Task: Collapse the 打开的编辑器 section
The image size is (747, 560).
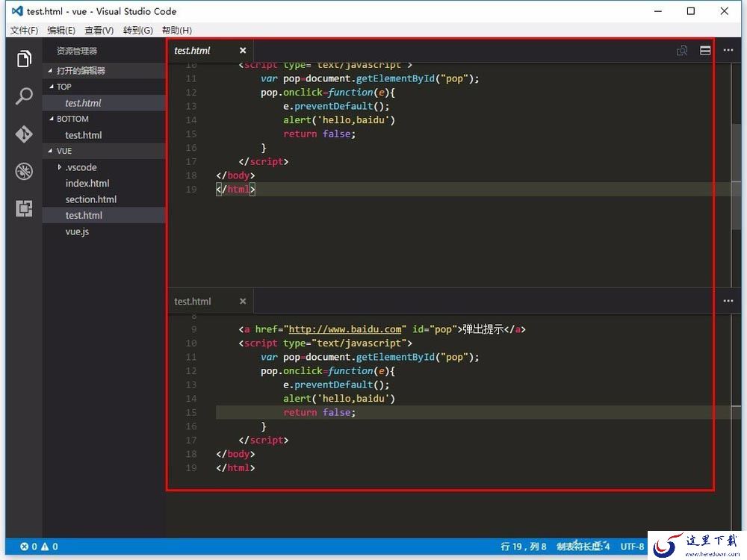Action: pos(51,70)
